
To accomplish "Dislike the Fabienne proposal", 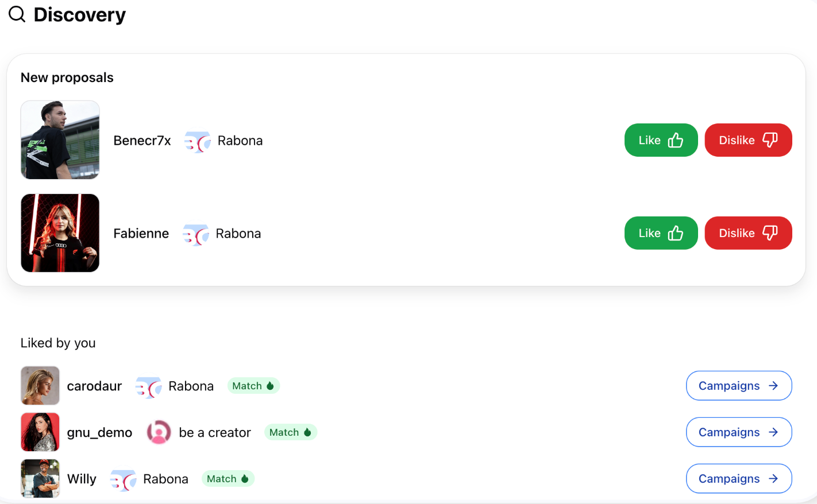I will 749,233.
